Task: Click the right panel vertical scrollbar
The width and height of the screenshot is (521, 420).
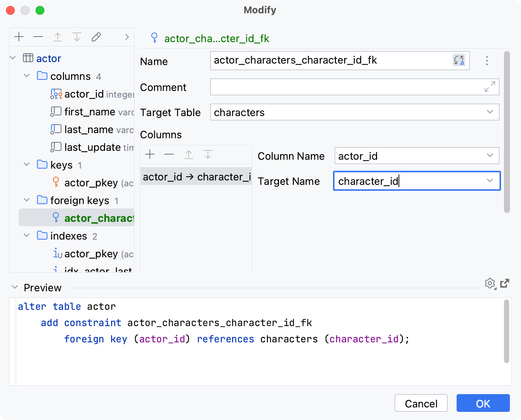Action: click(x=507, y=132)
